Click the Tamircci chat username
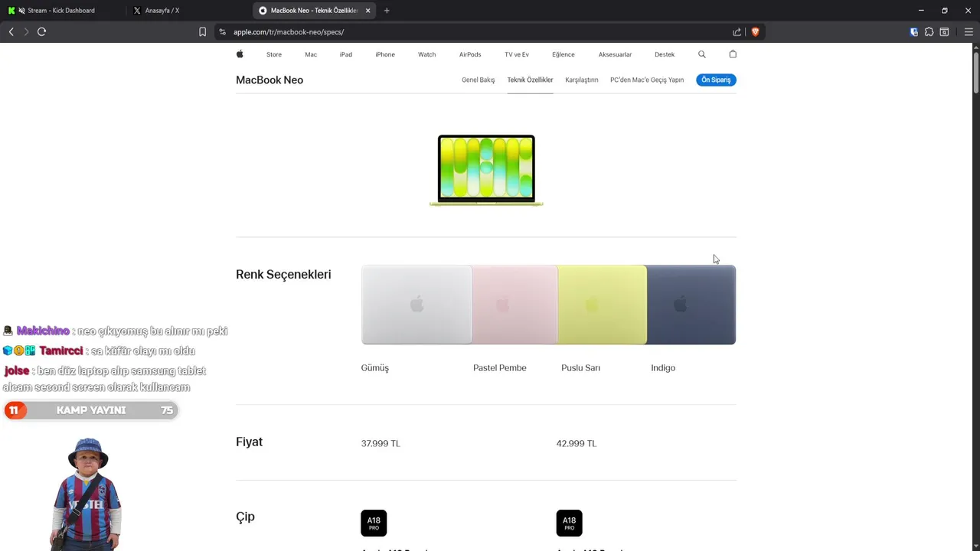 click(61, 351)
